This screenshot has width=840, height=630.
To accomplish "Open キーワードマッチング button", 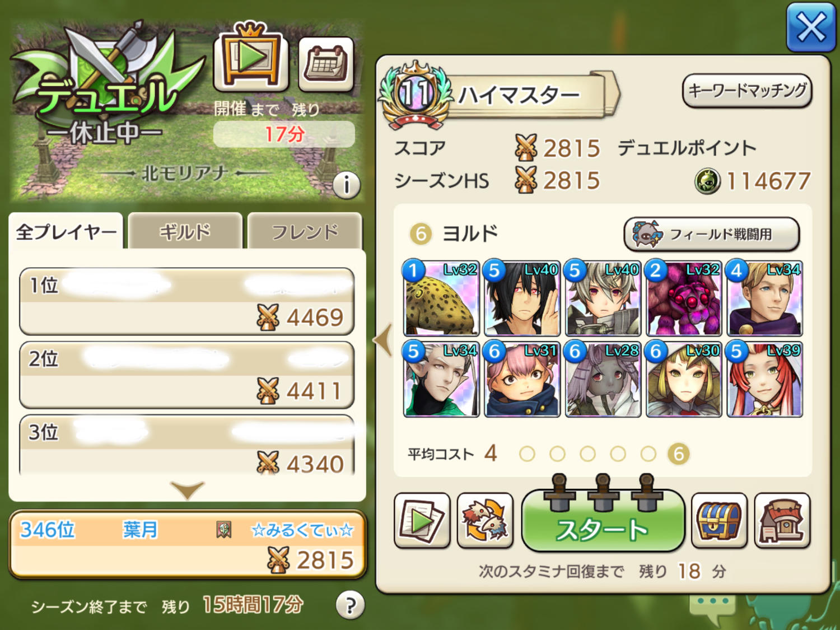I will (747, 90).
